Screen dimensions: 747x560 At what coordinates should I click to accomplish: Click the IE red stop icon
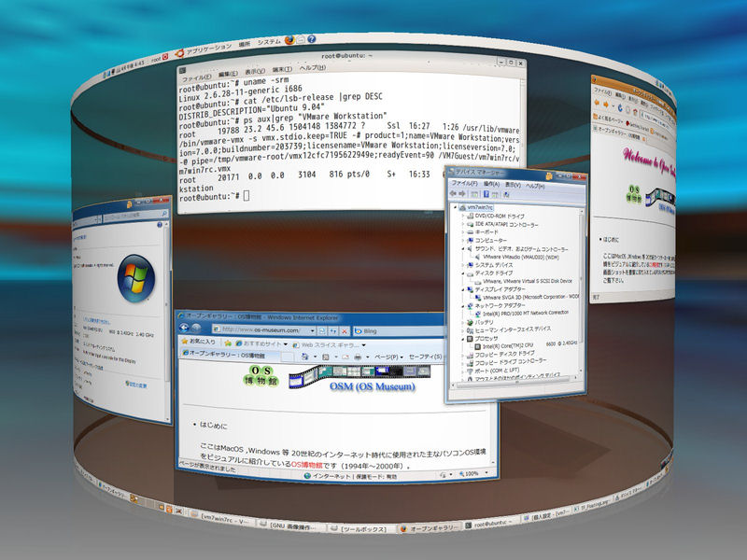coord(344,331)
